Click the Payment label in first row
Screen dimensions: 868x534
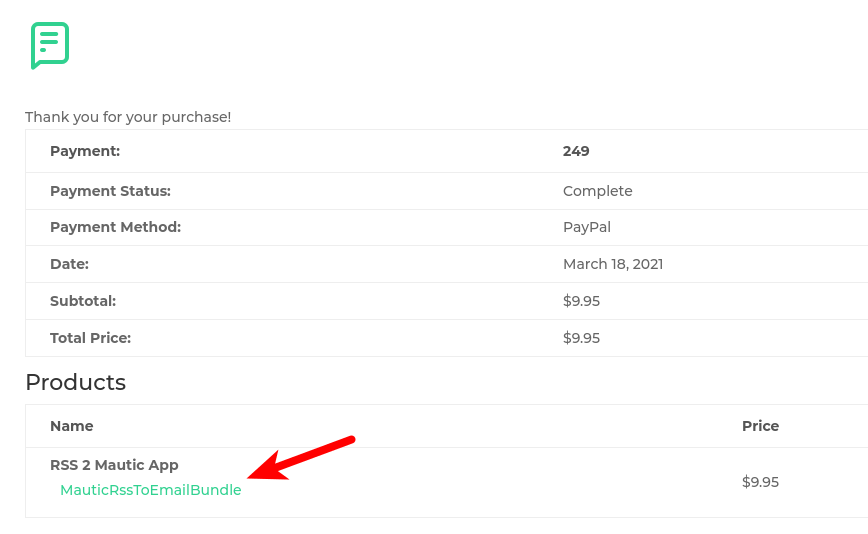85,151
